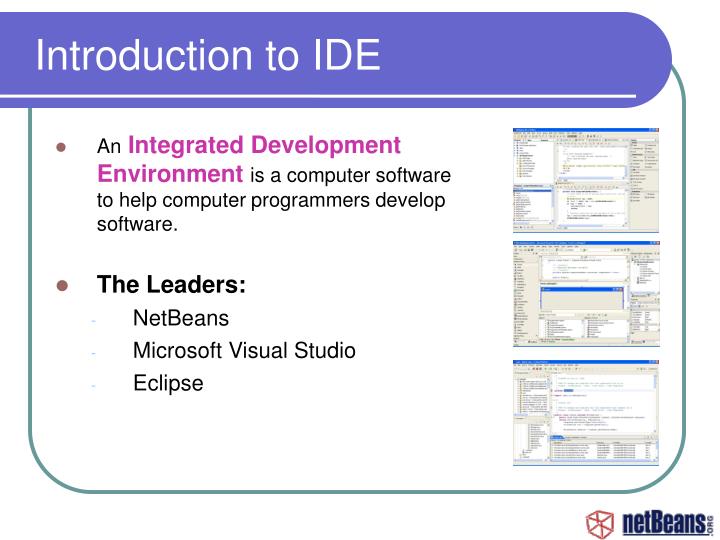This screenshot has height=540, width=720.
Task: Open the bottom IDE screenshot thumbnail
Action: point(586,411)
